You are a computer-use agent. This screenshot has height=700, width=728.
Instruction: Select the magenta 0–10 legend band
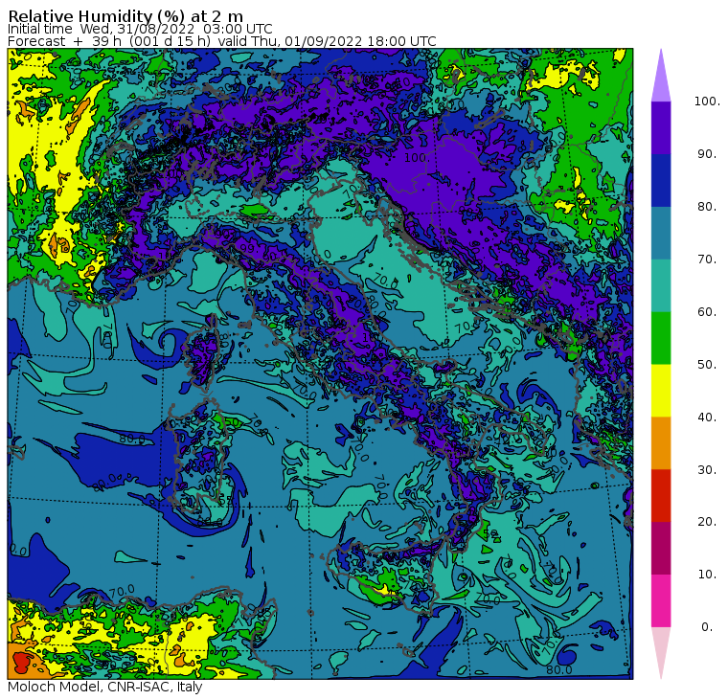click(x=661, y=600)
